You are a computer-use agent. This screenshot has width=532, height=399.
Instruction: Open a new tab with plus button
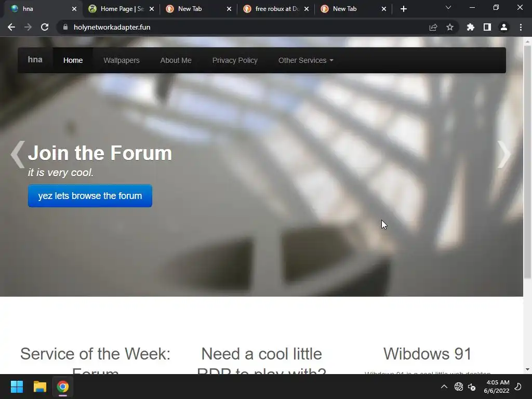click(x=403, y=9)
